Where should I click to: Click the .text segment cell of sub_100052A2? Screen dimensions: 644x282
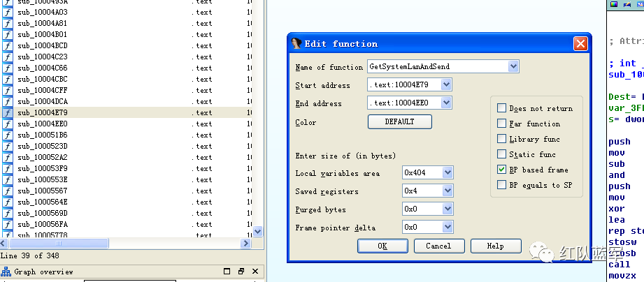201,157
